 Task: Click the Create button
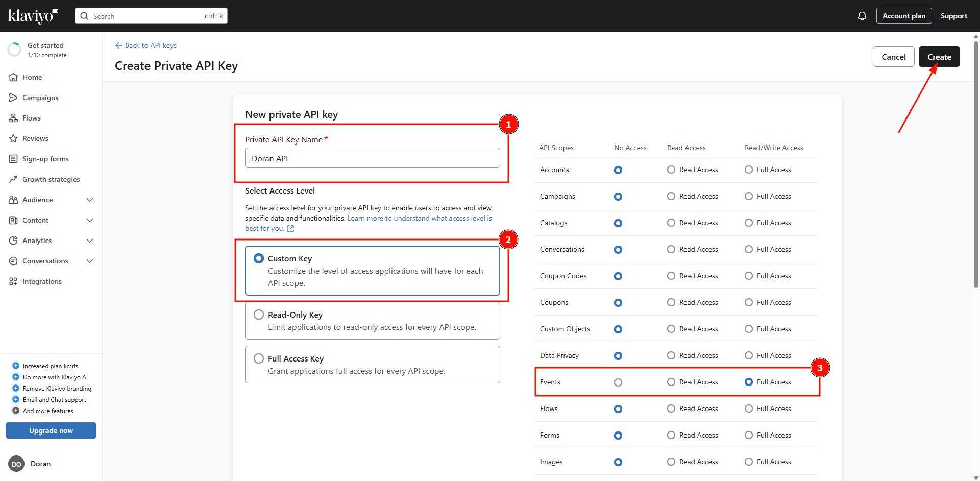[x=939, y=57]
